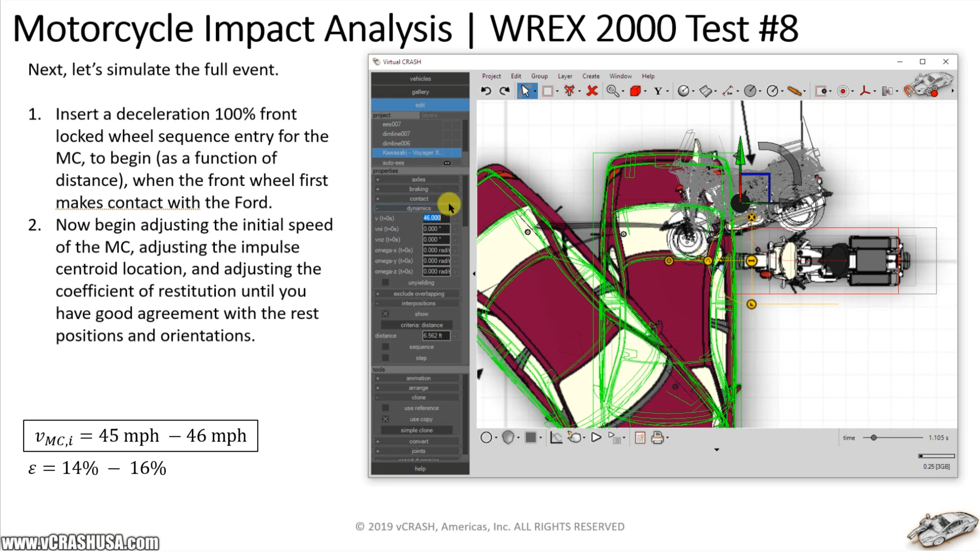Select the magnifying glass zoom tool
Image resolution: width=980 pixels, height=556 pixels.
(x=612, y=91)
